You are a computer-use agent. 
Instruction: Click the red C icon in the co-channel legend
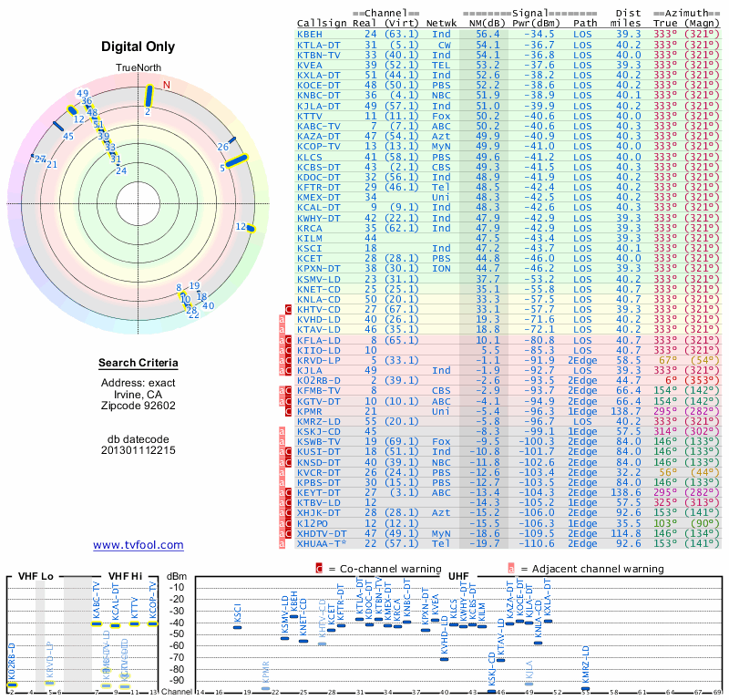point(319,569)
